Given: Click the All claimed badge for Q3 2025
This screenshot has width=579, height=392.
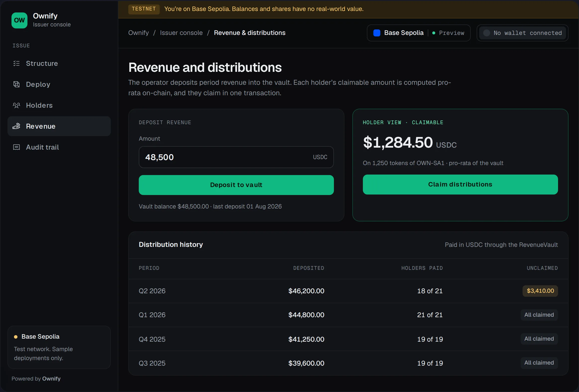Looking at the screenshot, I should tap(539, 363).
